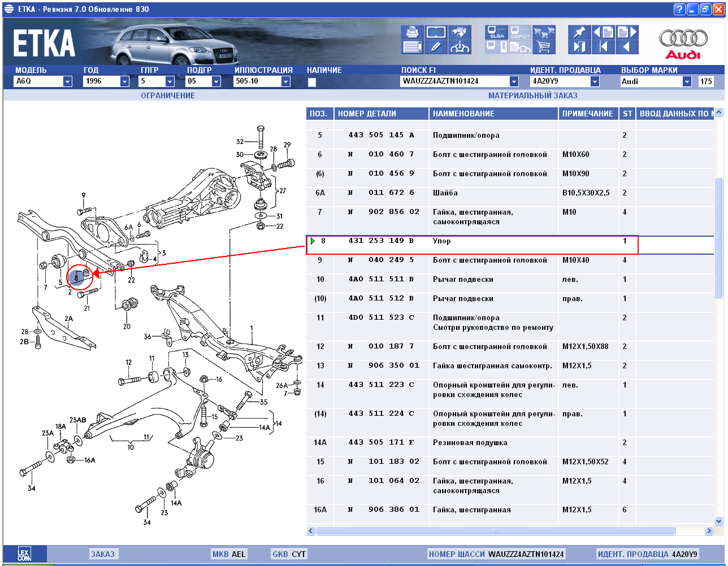Click the LEX COM logo icon
The height and width of the screenshot is (566, 728).
pyautogui.click(x=24, y=554)
